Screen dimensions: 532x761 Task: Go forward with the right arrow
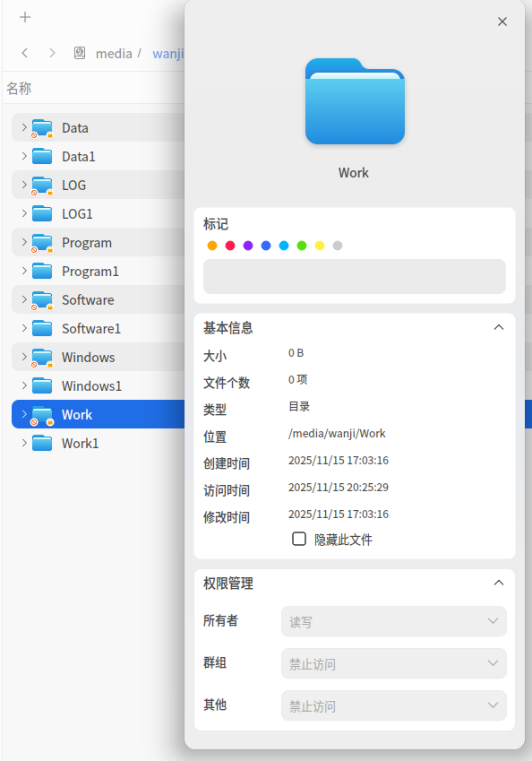(52, 53)
